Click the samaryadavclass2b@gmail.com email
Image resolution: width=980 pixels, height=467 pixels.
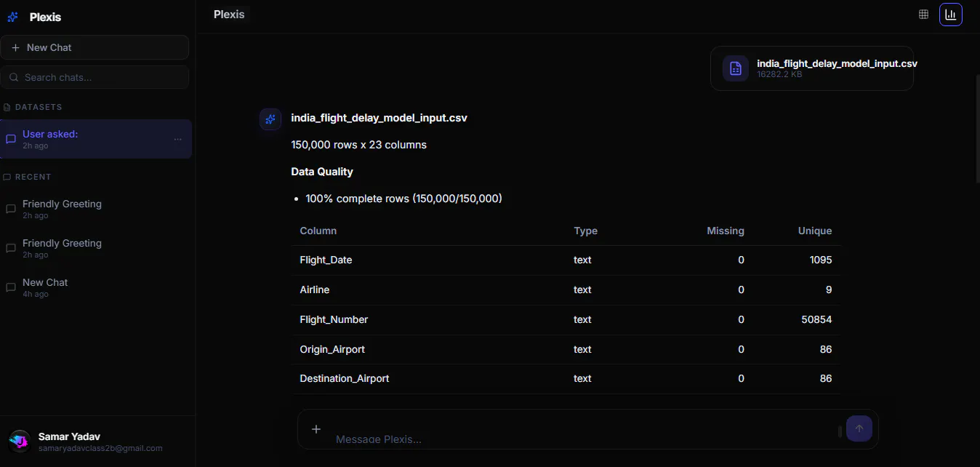(x=100, y=448)
